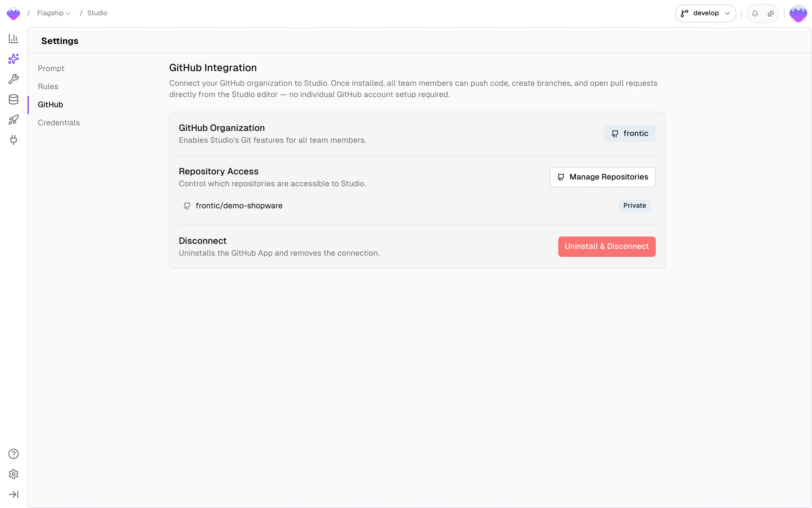812x508 pixels.
Task: Click the Disconnect heading
Action: coord(202,241)
